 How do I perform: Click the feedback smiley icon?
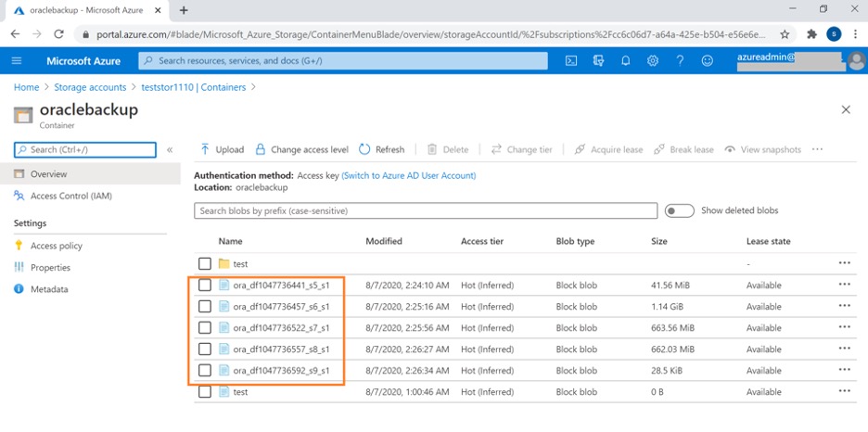[x=708, y=61]
